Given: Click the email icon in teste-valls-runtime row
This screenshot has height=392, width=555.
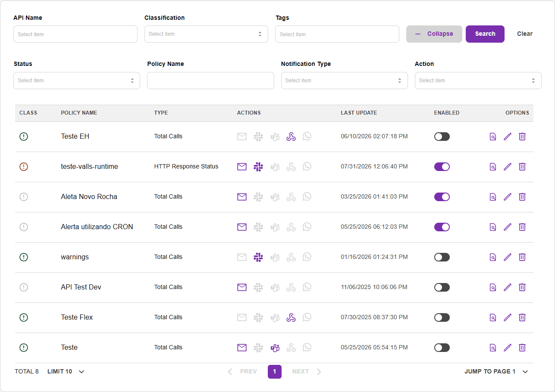Looking at the screenshot, I should click(x=242, y=167).
